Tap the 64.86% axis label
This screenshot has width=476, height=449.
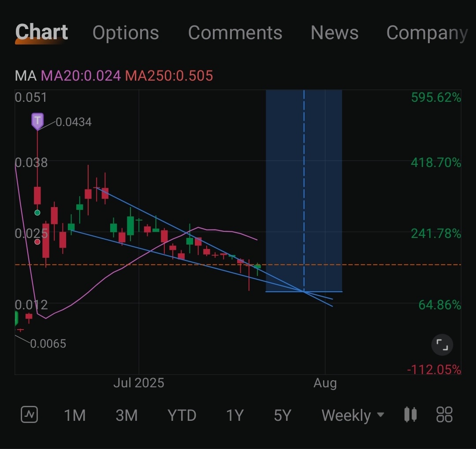[439, 305]
